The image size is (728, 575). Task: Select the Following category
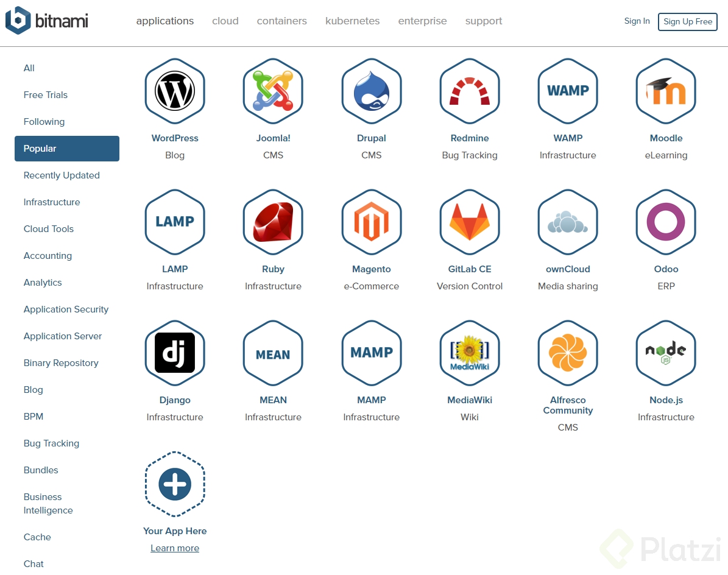pyautogui.click(x=44, y=122)
